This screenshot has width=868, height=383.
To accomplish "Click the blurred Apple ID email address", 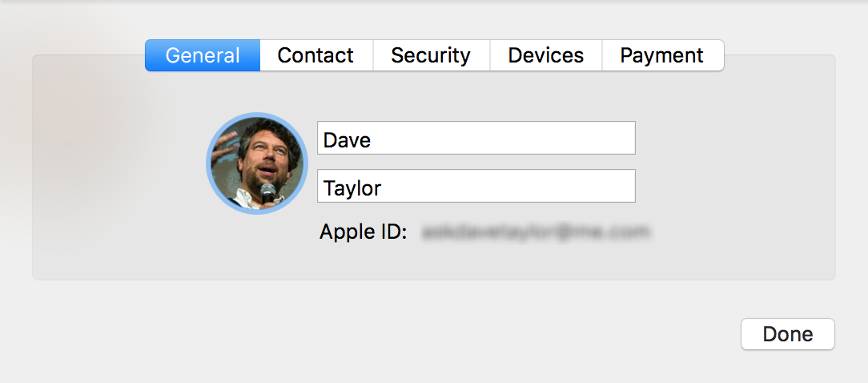I will 536,232.
